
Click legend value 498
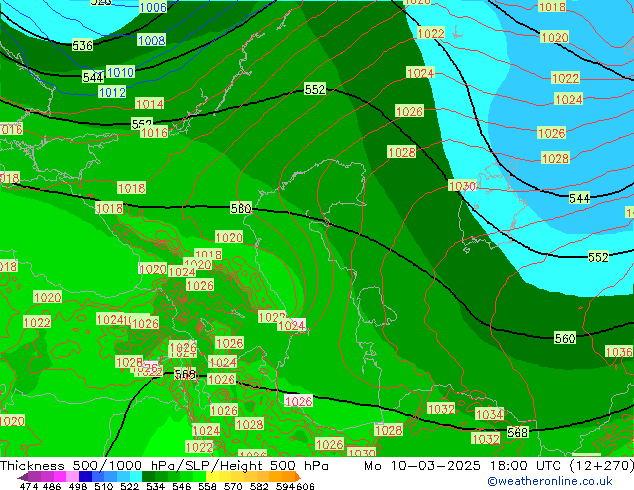point(78,486)
